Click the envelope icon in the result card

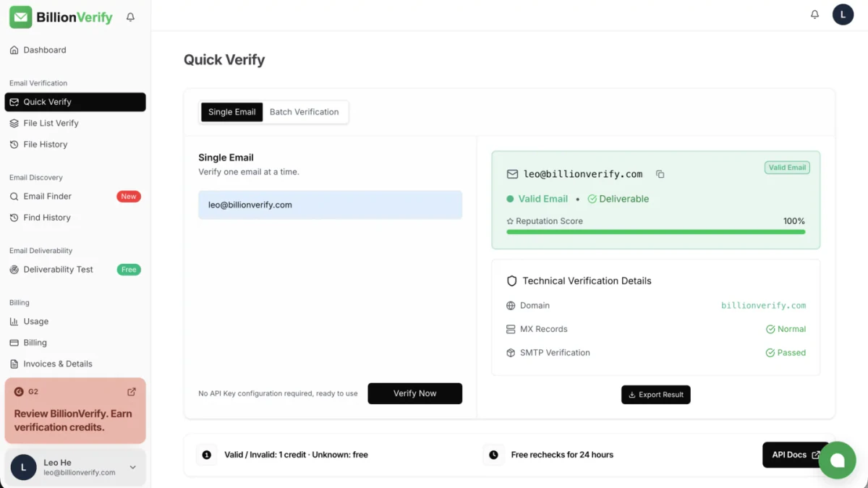click(512, 174)
